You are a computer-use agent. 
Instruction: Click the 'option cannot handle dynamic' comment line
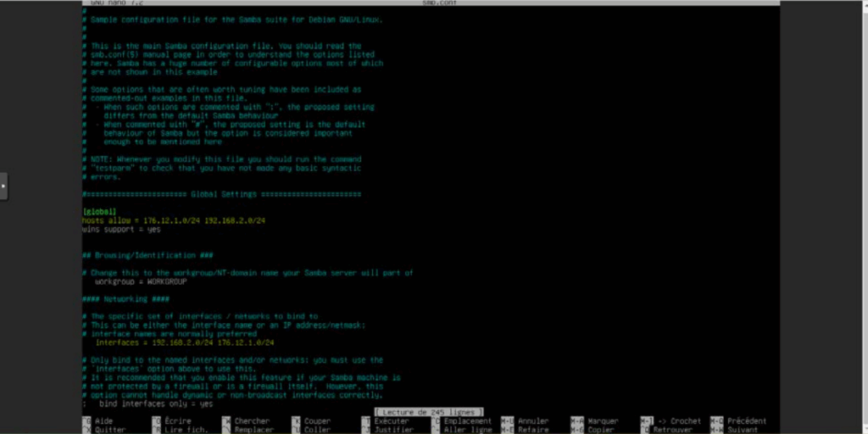(x=232, y=395)
